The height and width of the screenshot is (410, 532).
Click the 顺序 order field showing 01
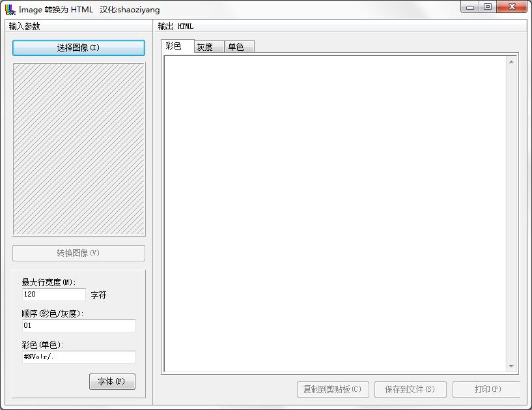click(x=78, y=326)
